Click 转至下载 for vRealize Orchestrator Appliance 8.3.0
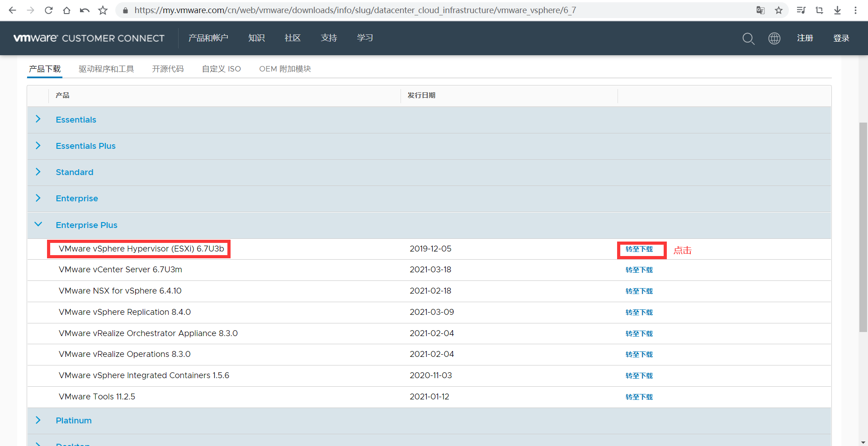 (x=639, y=334)
